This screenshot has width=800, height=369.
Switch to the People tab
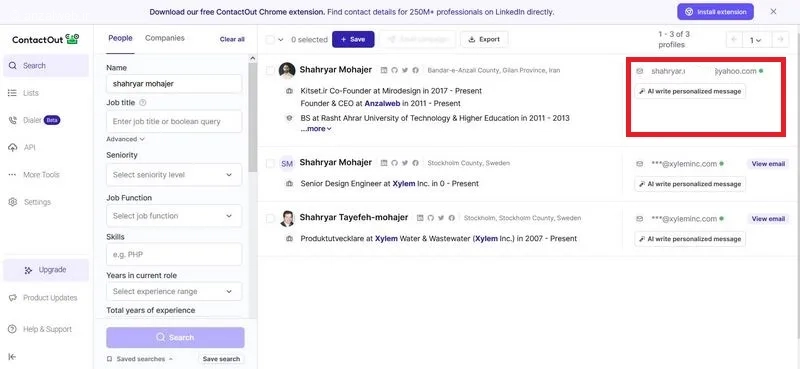(x=120, y=38)
